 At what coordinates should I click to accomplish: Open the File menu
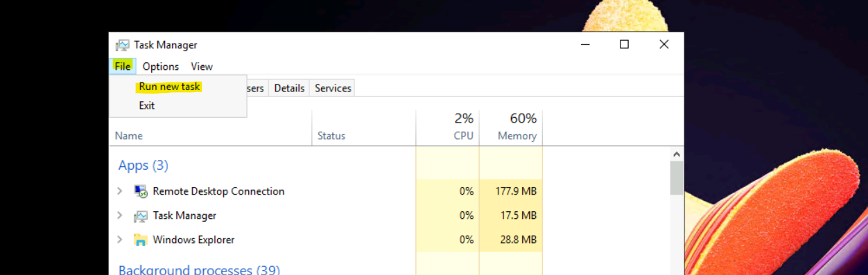point(123,66)
